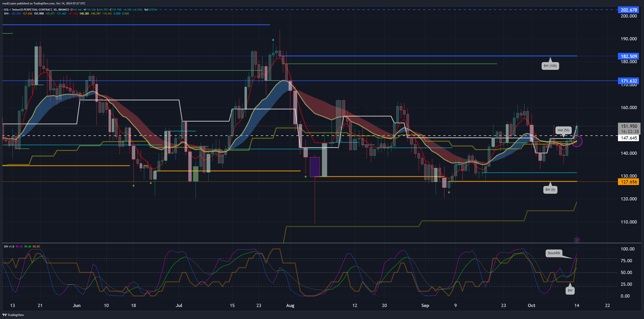Click the Sep label on the time axis

[425, 305]
